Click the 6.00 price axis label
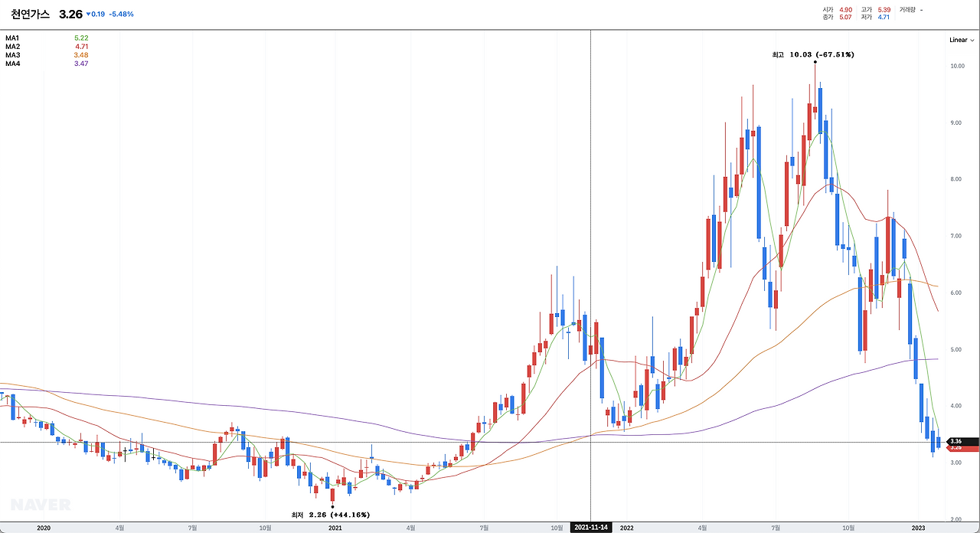 click(x=957, y=293)
